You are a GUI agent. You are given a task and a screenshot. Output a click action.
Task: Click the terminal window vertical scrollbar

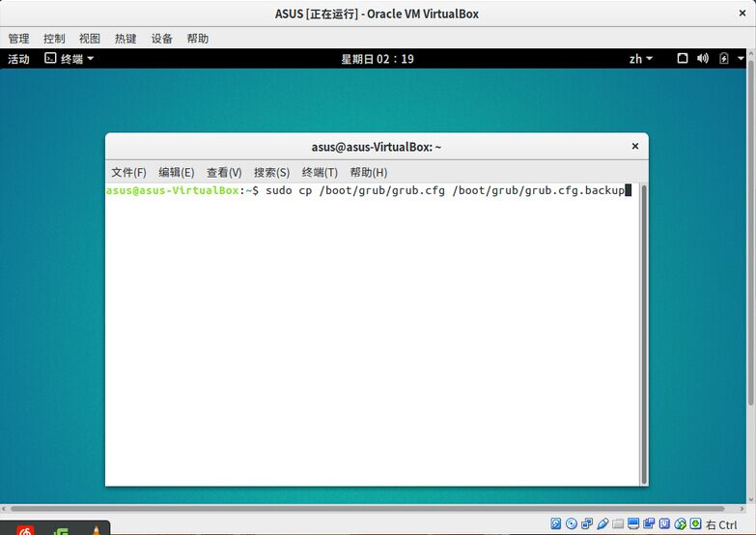(x=644, y=334)
